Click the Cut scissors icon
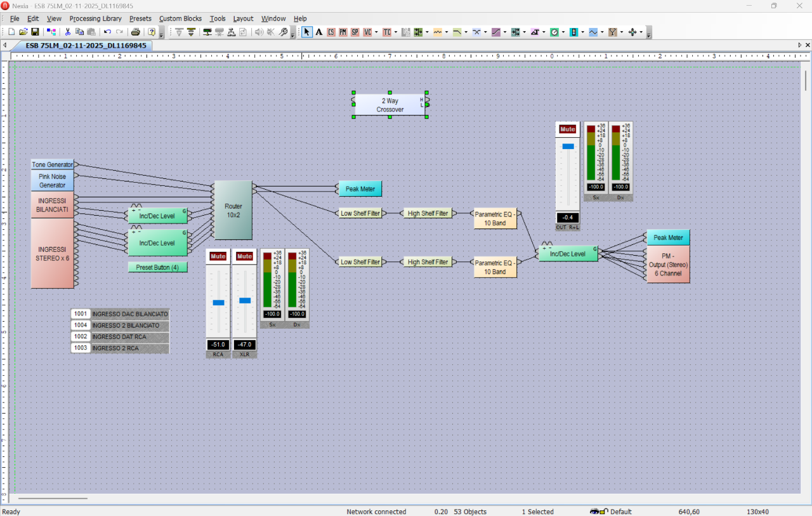 tap(68, 32)
